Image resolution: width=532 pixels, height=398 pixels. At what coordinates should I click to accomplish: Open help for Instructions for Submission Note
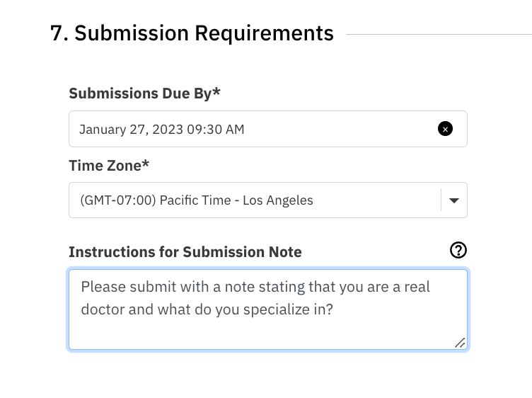458,250
